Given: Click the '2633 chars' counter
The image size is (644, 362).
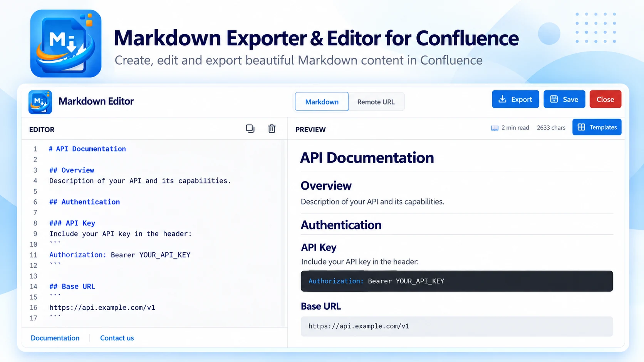Looking at the screenshot, I should tap(551, 128).
